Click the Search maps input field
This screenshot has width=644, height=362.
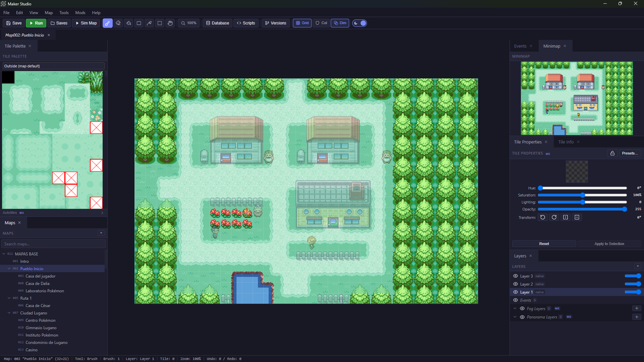click(53, 244)
